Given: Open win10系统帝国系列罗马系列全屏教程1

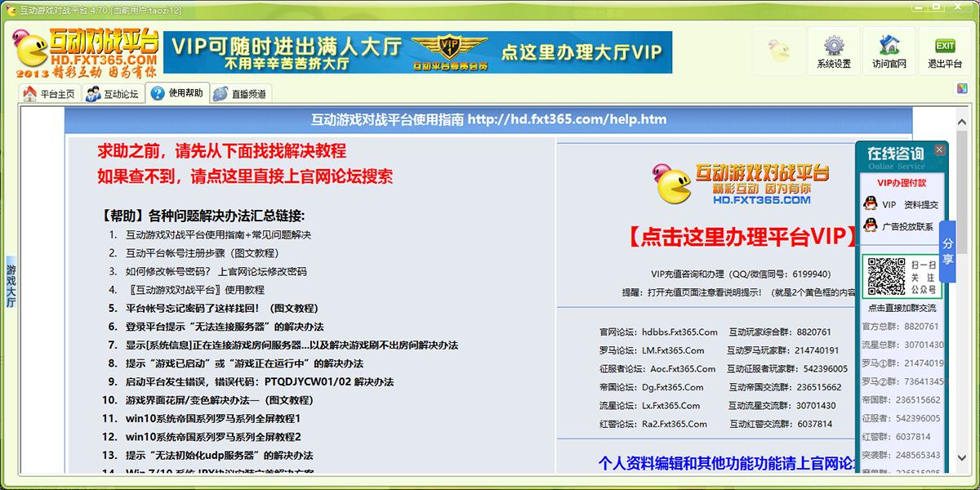Looking at the screenshot, I should (213, 418).
